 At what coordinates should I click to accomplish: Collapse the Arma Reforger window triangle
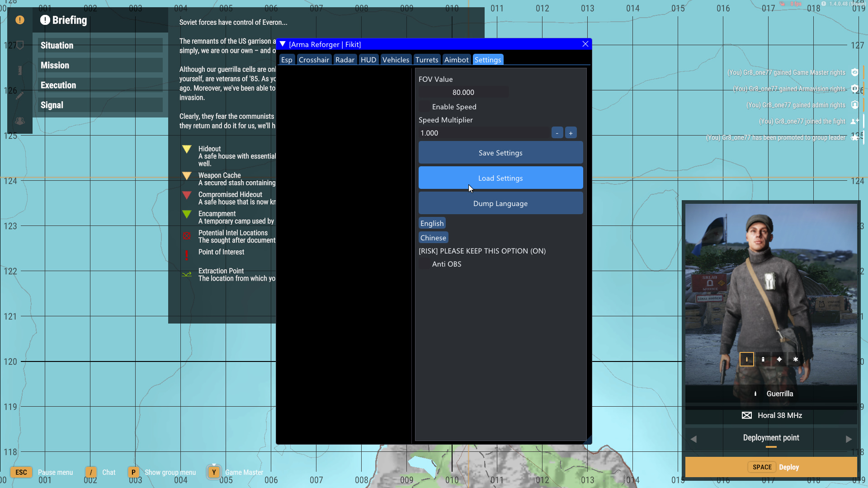(x=283, y=44)
